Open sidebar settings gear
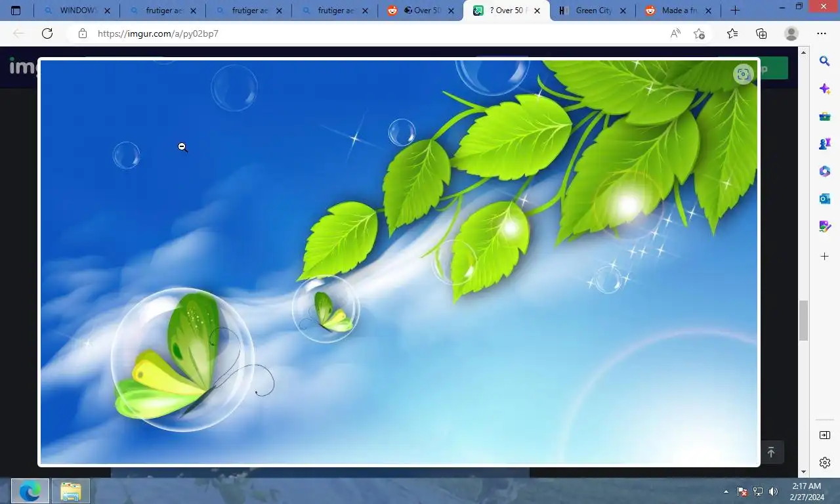The width and height of the screenshot is (840, 504). tap(825, 463)
